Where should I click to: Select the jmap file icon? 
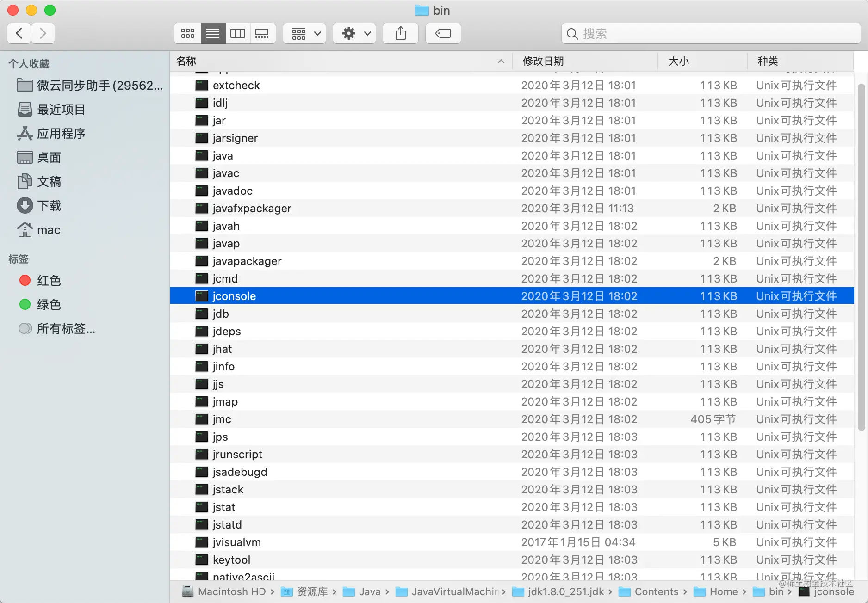pyautogui.click(x=201, y=402)
